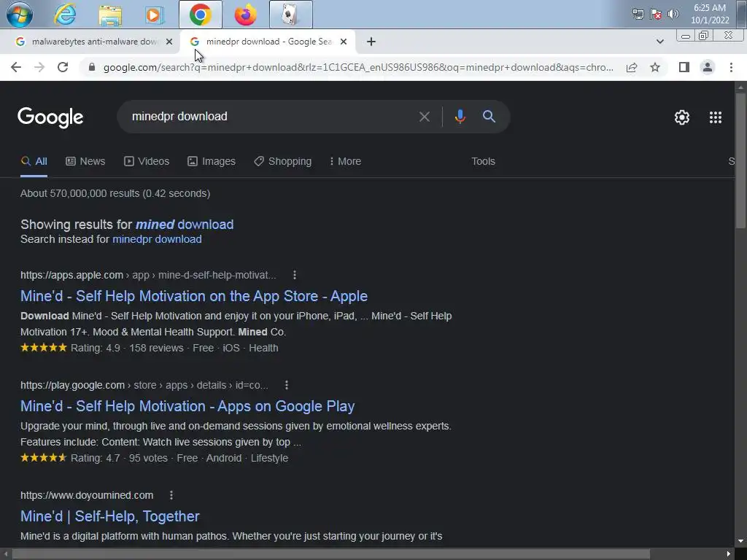Go to Google homepage via logo

tap(50, 117)
